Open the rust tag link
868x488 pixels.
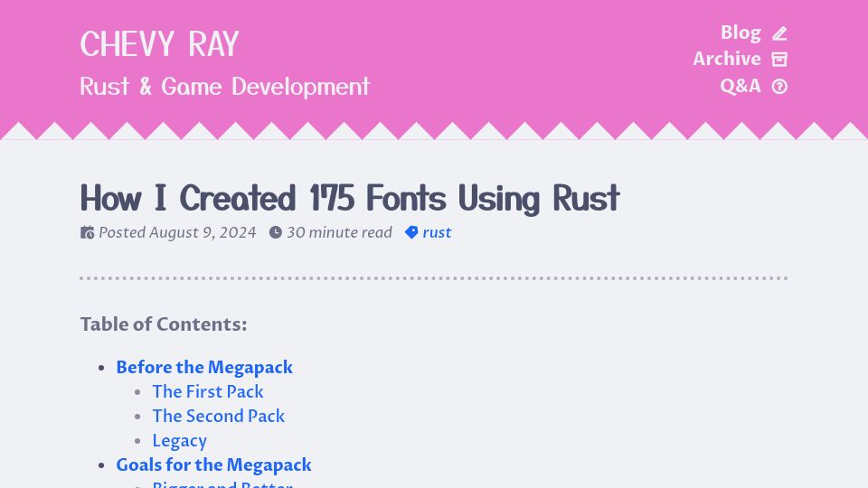pos(437,232)
